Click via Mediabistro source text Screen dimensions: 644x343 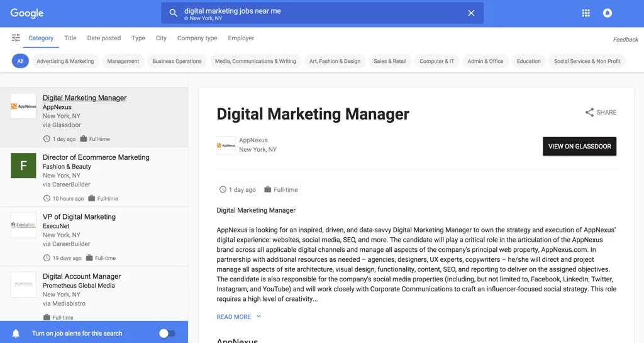[64, 303]
